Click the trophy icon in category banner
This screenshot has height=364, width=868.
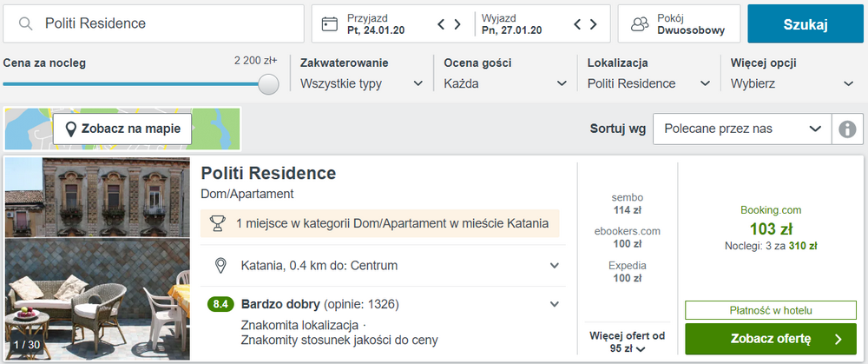pos(218,224)
